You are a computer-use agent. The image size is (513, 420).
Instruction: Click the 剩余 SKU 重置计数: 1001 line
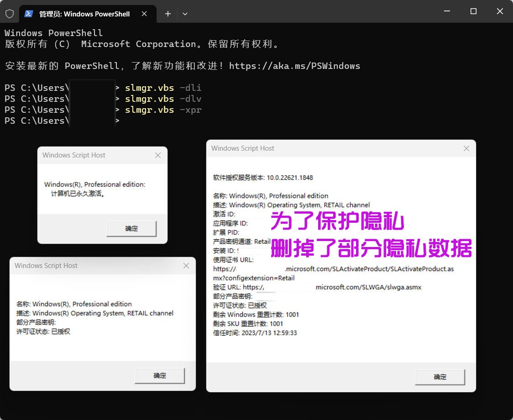248,324
